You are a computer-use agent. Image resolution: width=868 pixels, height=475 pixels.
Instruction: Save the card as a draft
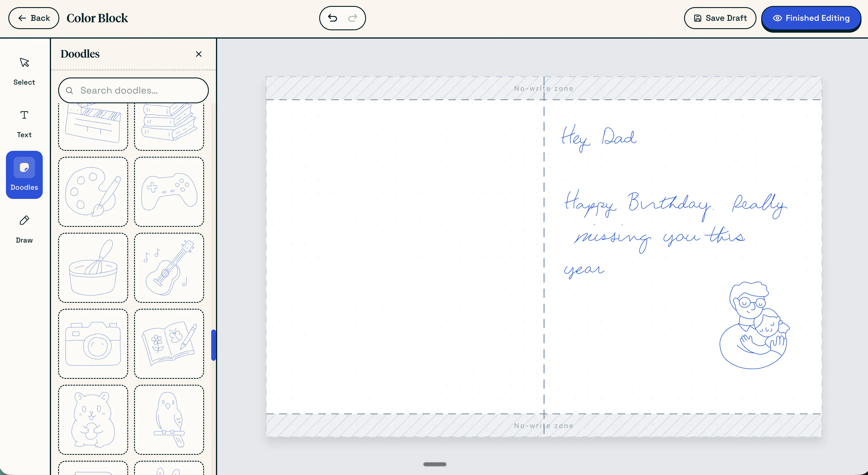pyautogui.click(x=720, y=18)
